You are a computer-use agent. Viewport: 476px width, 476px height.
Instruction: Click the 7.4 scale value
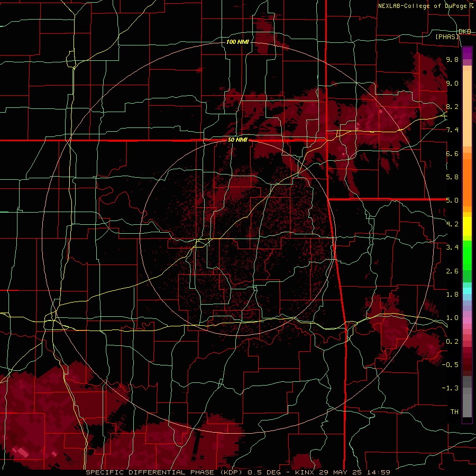click(x=452, y=130)
